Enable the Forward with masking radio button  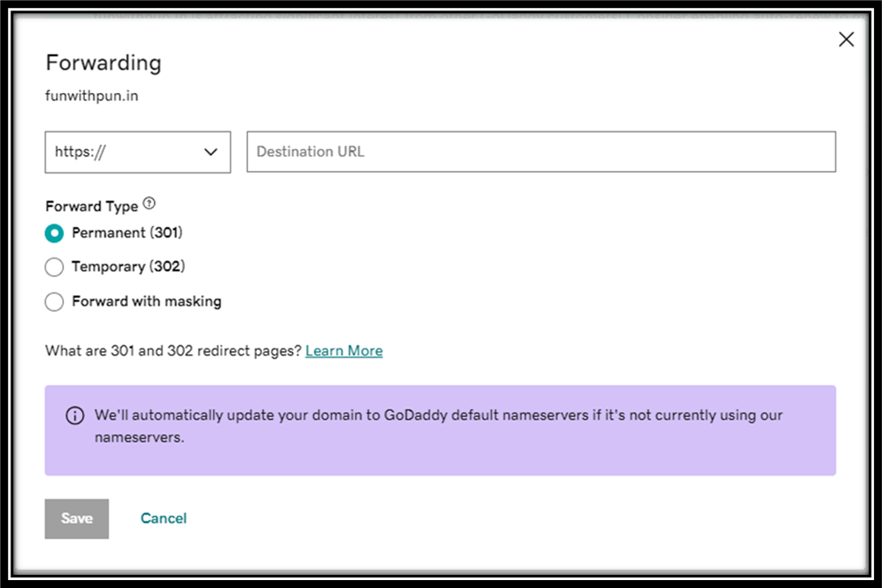tap(54, 301)
